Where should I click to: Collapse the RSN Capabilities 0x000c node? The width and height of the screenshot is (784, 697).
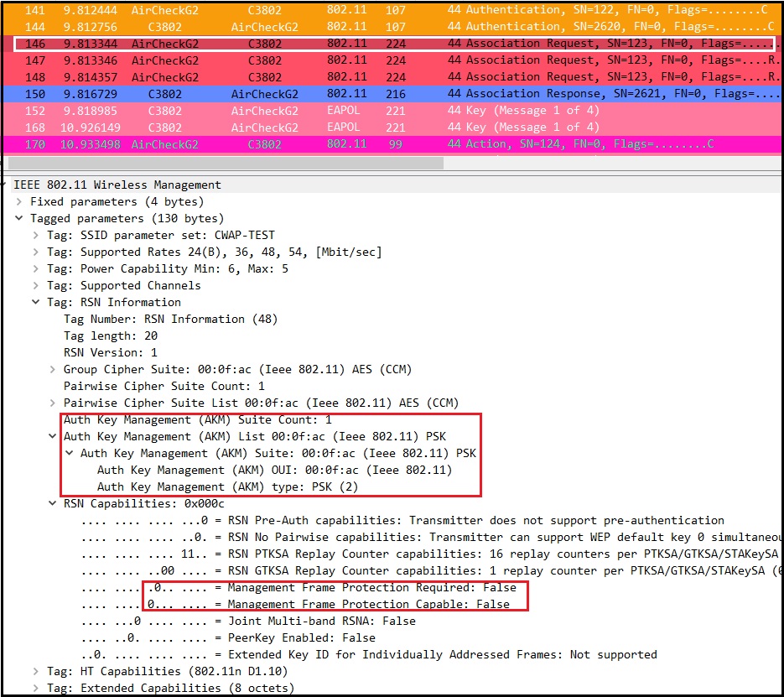point(53,504)
